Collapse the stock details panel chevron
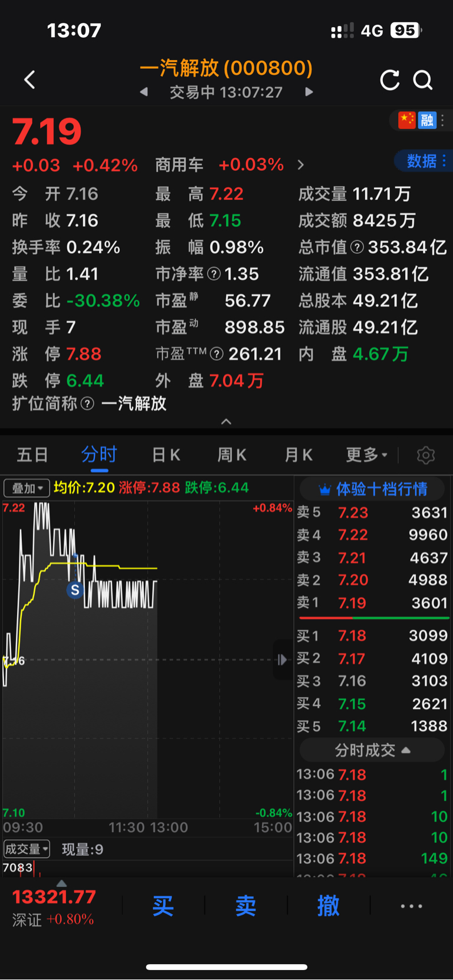 pos(226,421)
